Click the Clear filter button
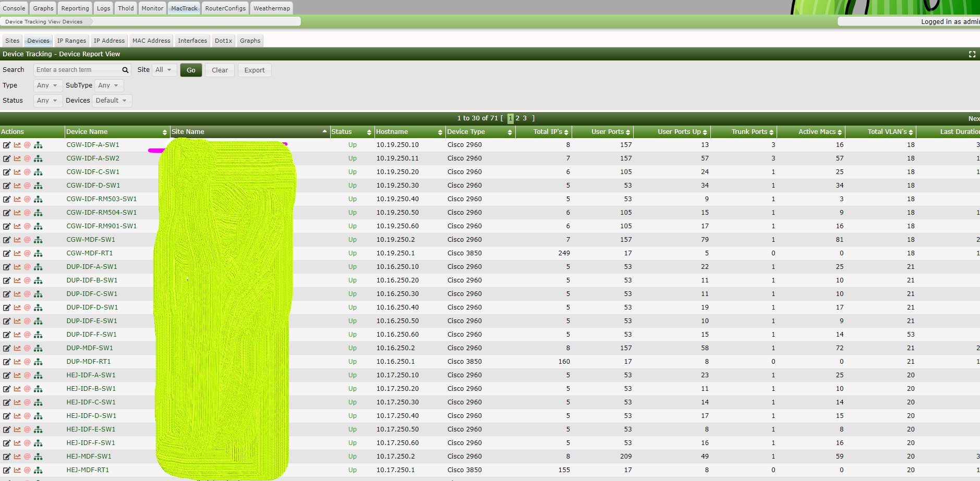The height and width of the screenshot is (481, 980). pyautogui.click(x=220, y=70)
